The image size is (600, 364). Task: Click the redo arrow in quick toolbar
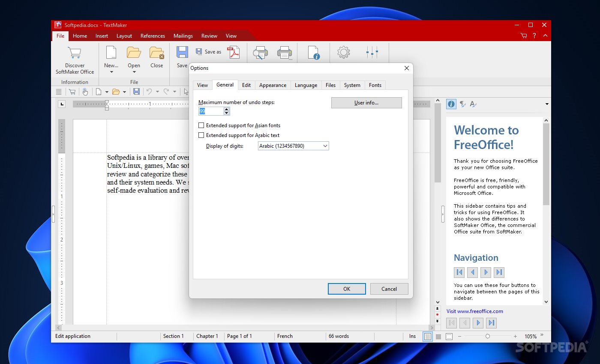[166, 92]
